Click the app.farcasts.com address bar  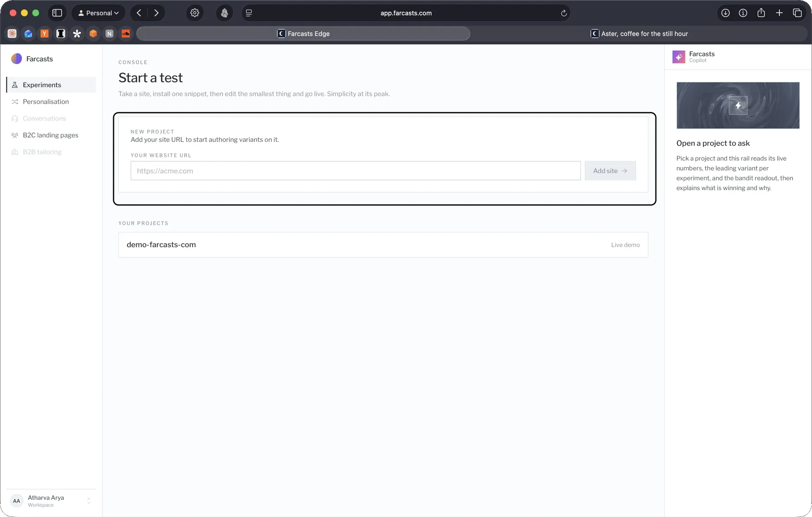[x=406, y=13]
